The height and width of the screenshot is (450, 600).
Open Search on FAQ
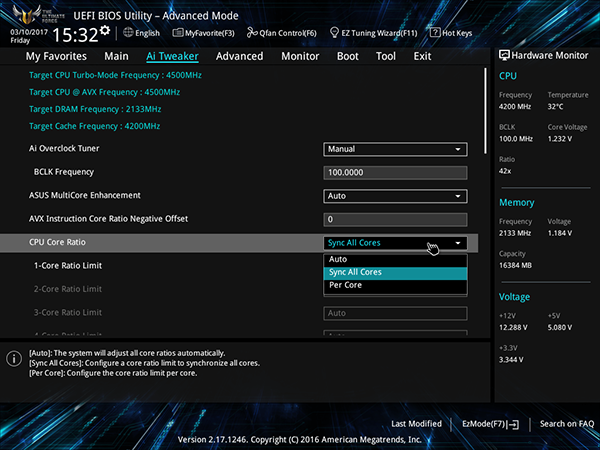567,424
